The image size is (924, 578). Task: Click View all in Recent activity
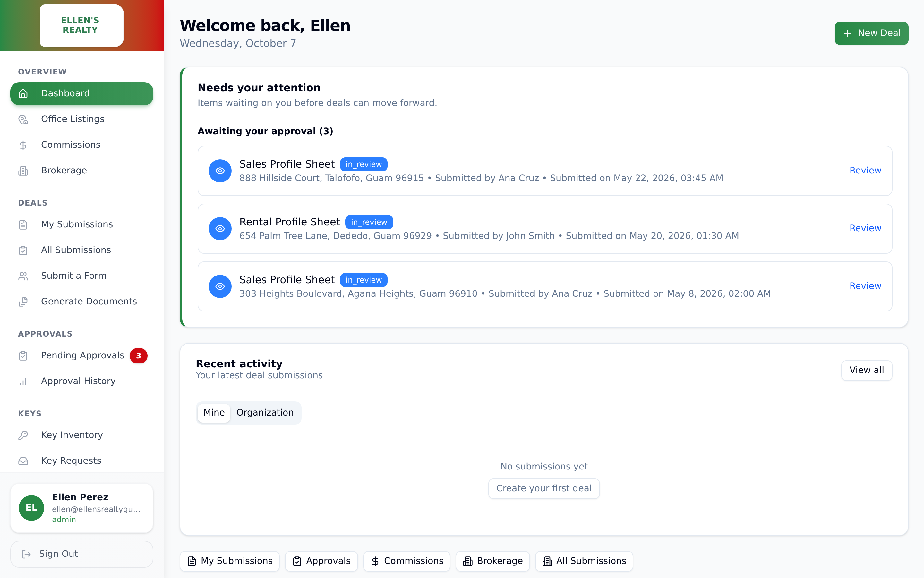(866, 370)
